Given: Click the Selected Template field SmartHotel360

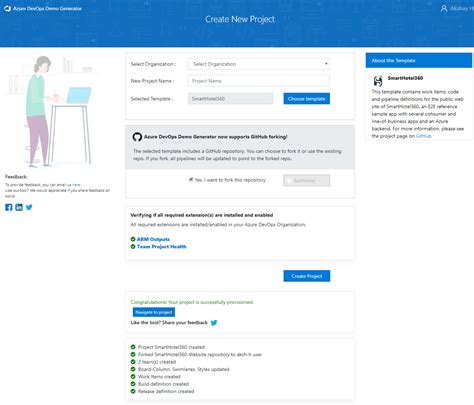Looking at the screenshot, I should click(230, 99).
